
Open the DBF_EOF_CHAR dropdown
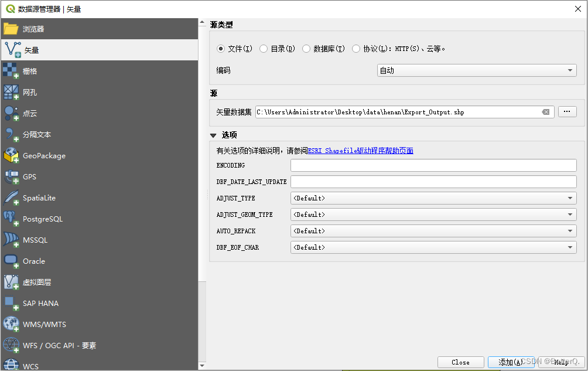433,247
